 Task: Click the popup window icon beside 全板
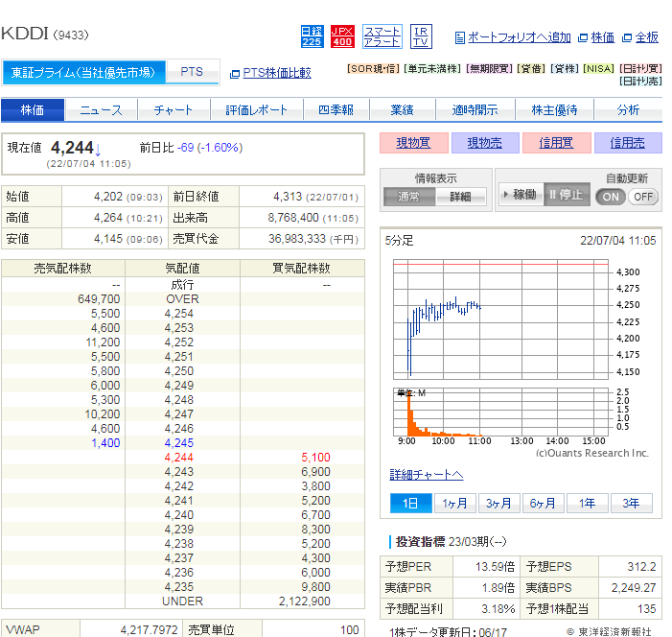(x=627, y=37)
